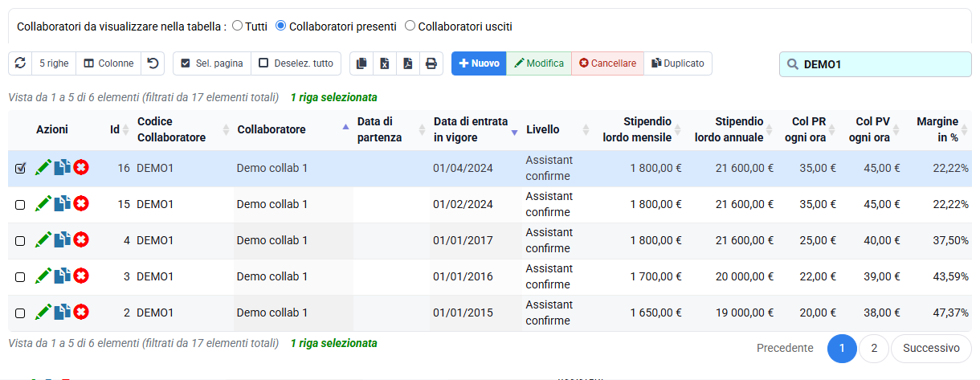The image size is (980, 380).
Task: Edit row Id 3 with pencil icon
Action: (x=43, y=276)
